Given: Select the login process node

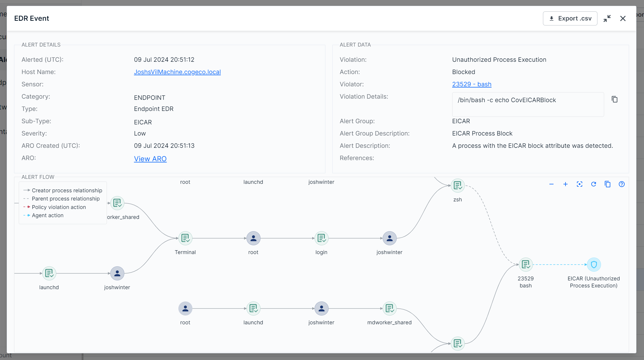Looking at the screenshot, I should click(x=321, y=238).
